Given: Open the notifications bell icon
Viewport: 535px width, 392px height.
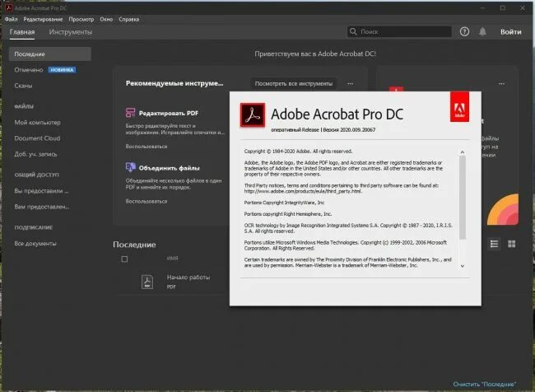Looking at the screenshot, I should point(482,32).
